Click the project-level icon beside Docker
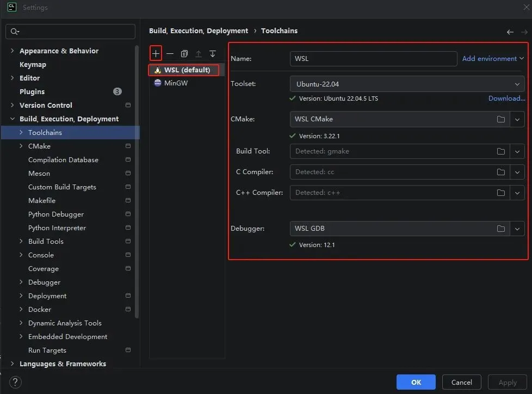Image resolution: width=532 pixels, height=394 pixels. [128, 309]
